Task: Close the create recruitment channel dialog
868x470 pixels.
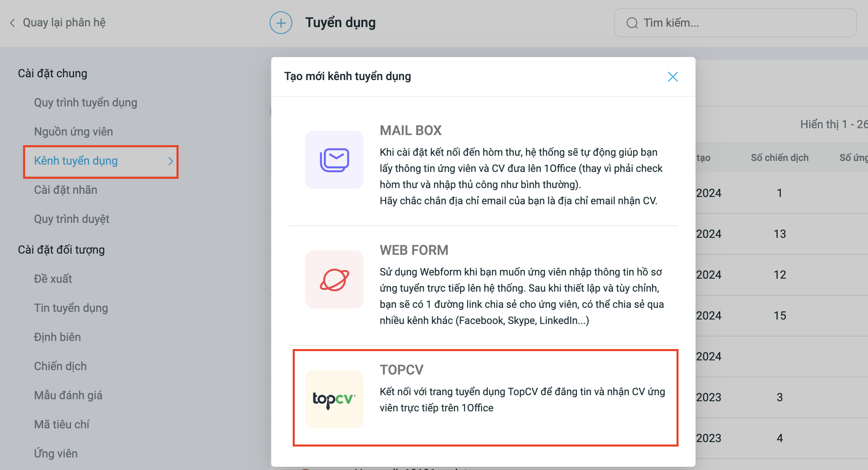Action: (672, 77)
